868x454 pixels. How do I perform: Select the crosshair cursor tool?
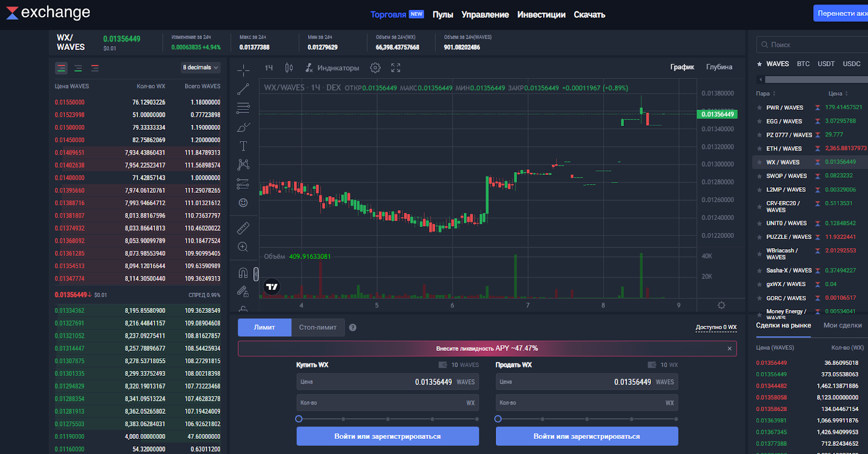pyautogui.click(x=243, y=70)
